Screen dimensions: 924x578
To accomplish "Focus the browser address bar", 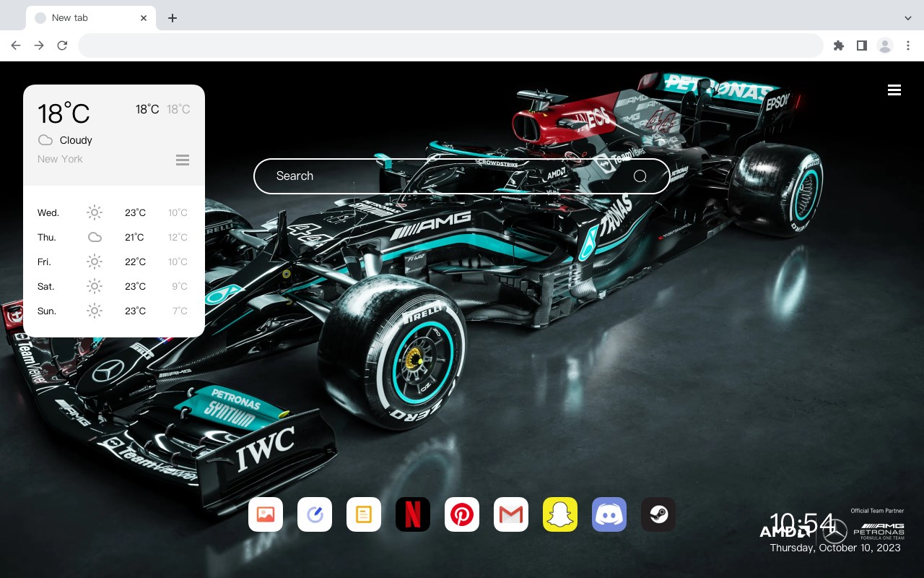I will [450, 46].
